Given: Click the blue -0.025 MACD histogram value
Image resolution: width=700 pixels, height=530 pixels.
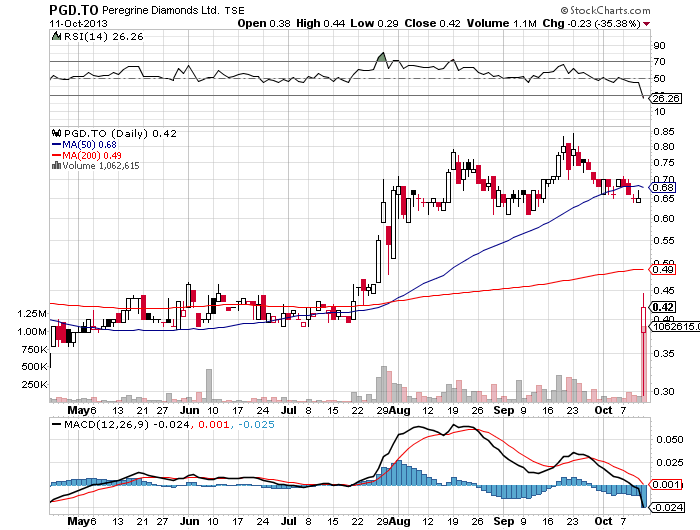Looking at the screenshot, I should click(x=256, y=424).
